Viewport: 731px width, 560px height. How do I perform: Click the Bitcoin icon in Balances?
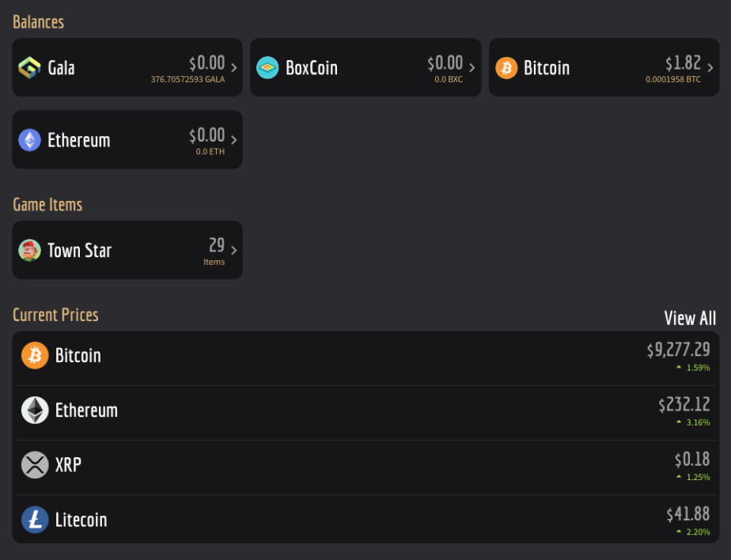pos(506,67)
